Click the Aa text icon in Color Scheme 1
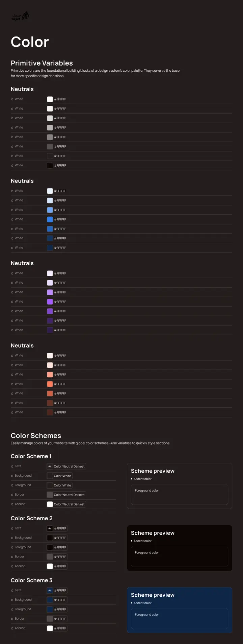This screenshot has width=243, height=644. 50,466
